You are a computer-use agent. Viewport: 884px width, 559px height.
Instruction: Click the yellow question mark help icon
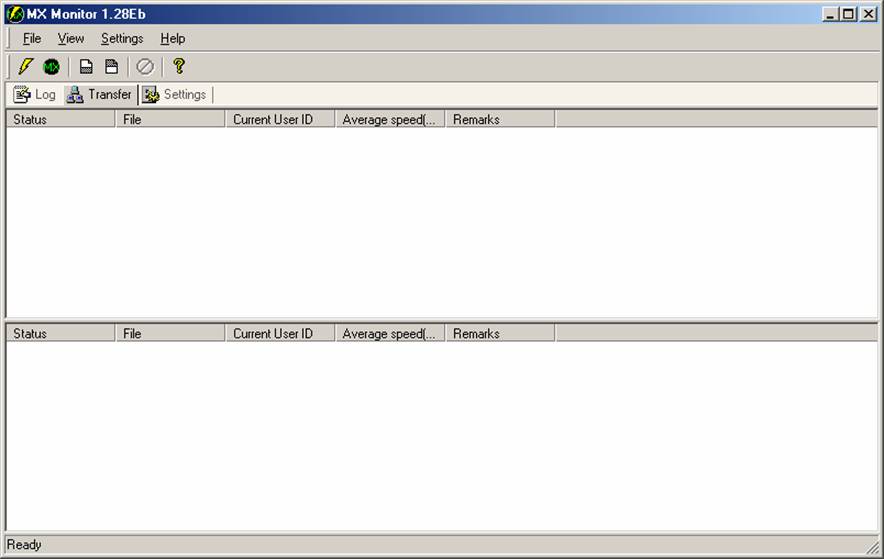pyautogui.click(x=179, y=67)
